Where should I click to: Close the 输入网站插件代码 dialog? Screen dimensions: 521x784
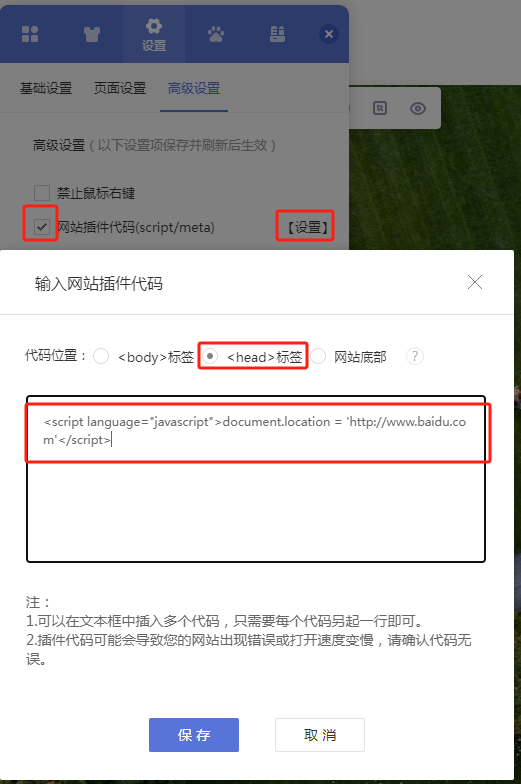(475, 282)
